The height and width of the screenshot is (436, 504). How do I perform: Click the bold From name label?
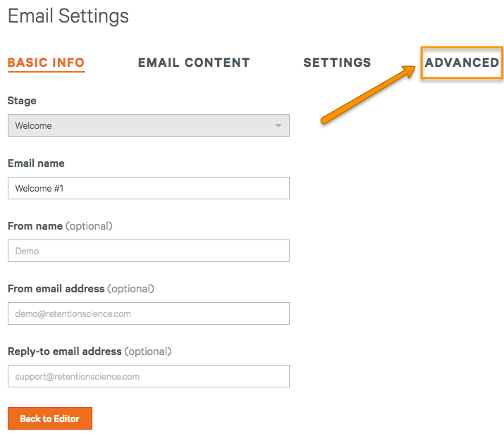(35, 226)
